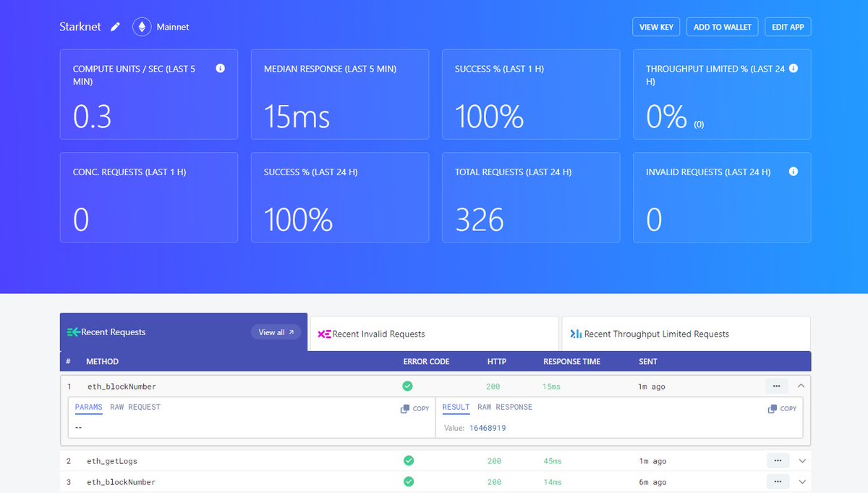
Task: Click the VIEW KEY button
Action: coord(655,26)
